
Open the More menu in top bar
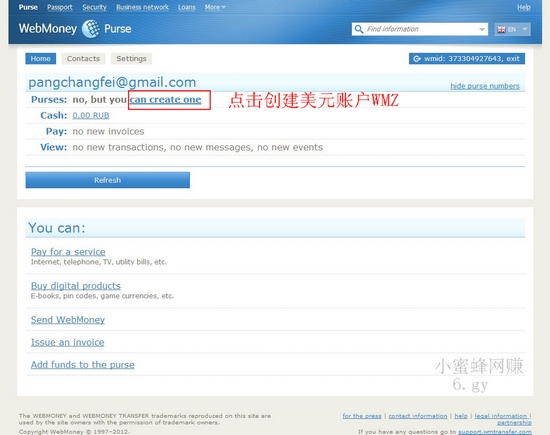tap(215, 7)
